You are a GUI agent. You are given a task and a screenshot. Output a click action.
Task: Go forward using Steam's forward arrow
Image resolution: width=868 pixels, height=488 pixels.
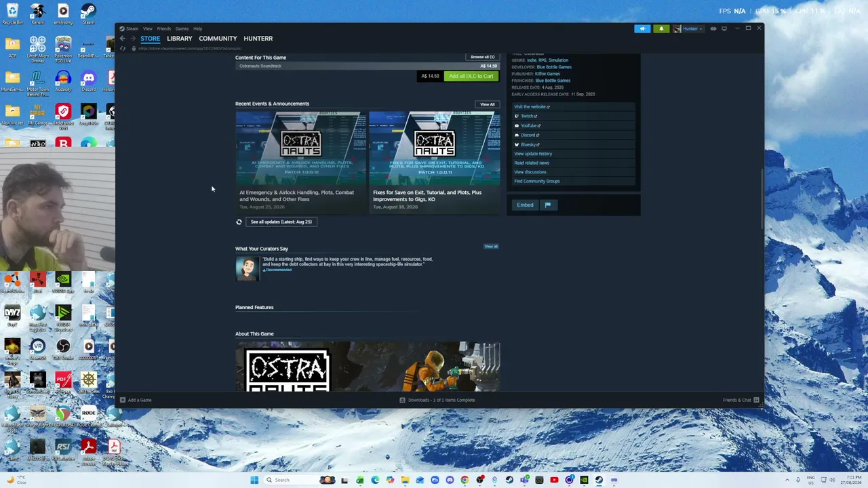click(133, 39)
